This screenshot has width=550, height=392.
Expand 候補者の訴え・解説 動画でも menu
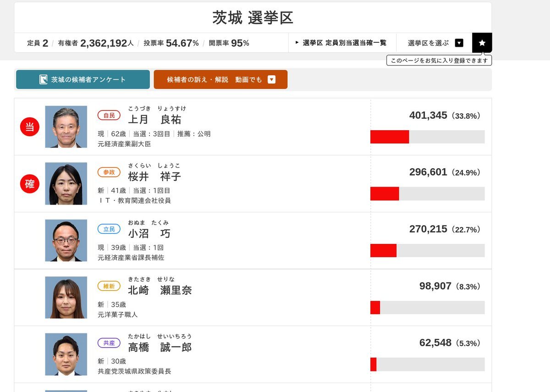coord(220,80)
